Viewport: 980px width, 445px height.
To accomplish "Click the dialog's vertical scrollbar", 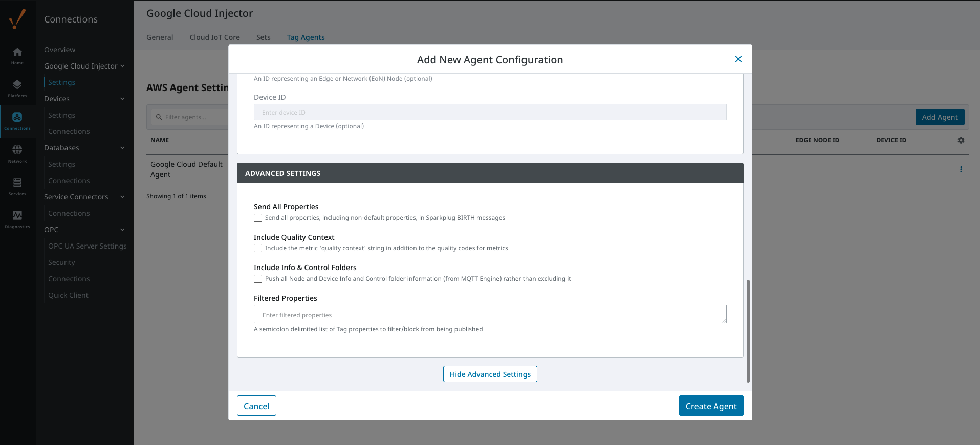I will click(x=748, y=330).
